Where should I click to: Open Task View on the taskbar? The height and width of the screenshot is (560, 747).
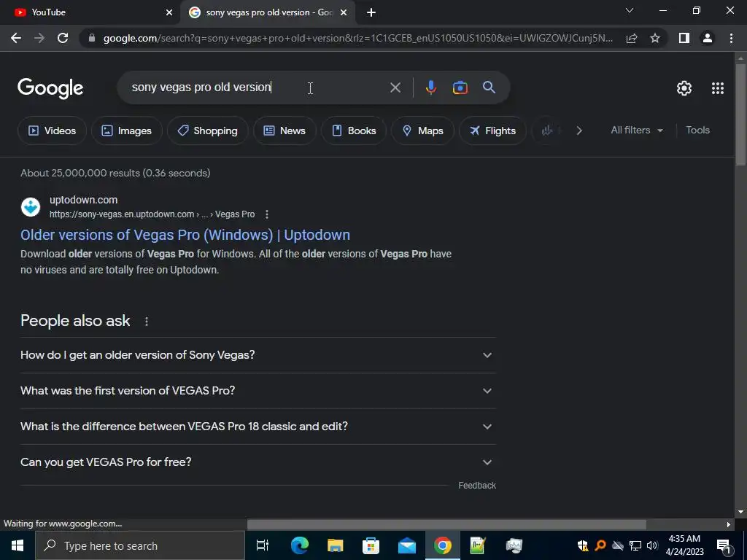click(x=263, y=545)
